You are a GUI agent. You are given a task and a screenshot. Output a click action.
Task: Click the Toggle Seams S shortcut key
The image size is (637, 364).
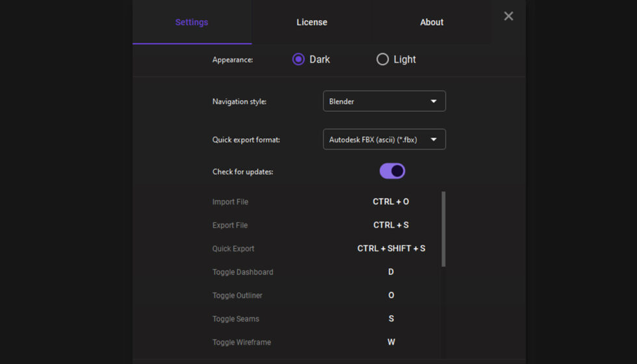coord(391,318)
